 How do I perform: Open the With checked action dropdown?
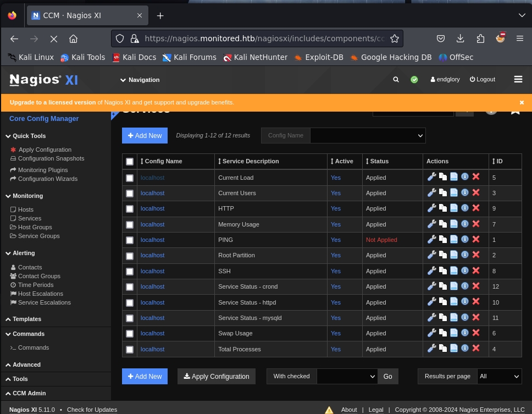(x=347, y=376)
